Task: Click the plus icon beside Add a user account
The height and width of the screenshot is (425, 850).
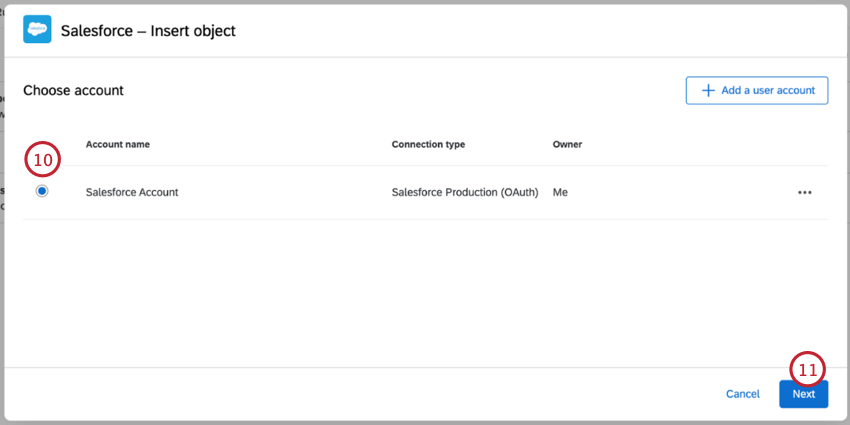Action: 708,90
